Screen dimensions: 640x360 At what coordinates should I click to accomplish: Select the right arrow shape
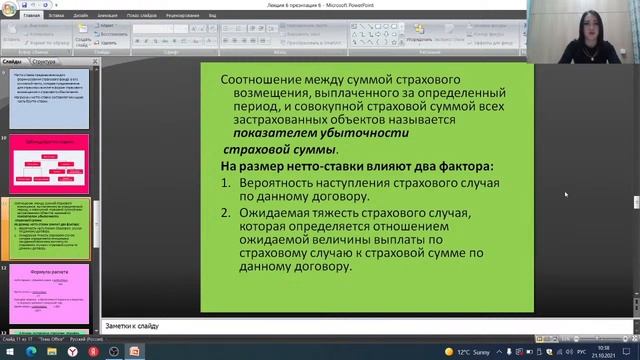pyautogui.click(x=378, y=34)
